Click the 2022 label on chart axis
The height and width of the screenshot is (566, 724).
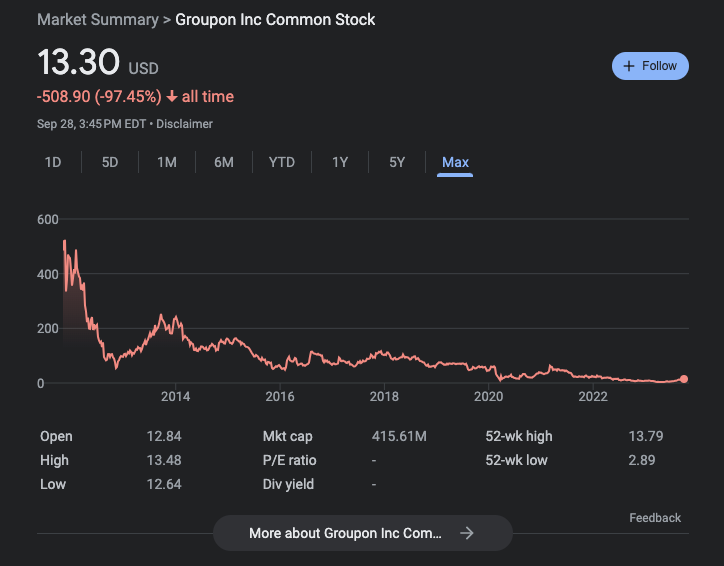[593, 397]
